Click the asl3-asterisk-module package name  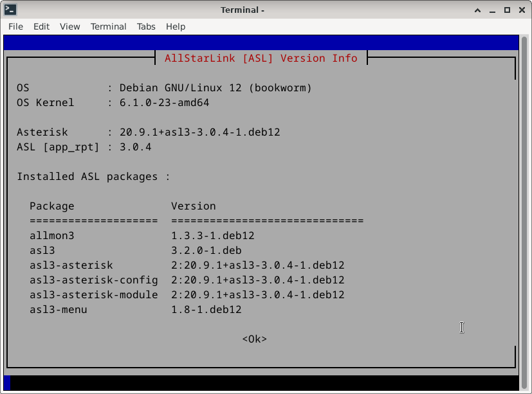click(94, 294)
